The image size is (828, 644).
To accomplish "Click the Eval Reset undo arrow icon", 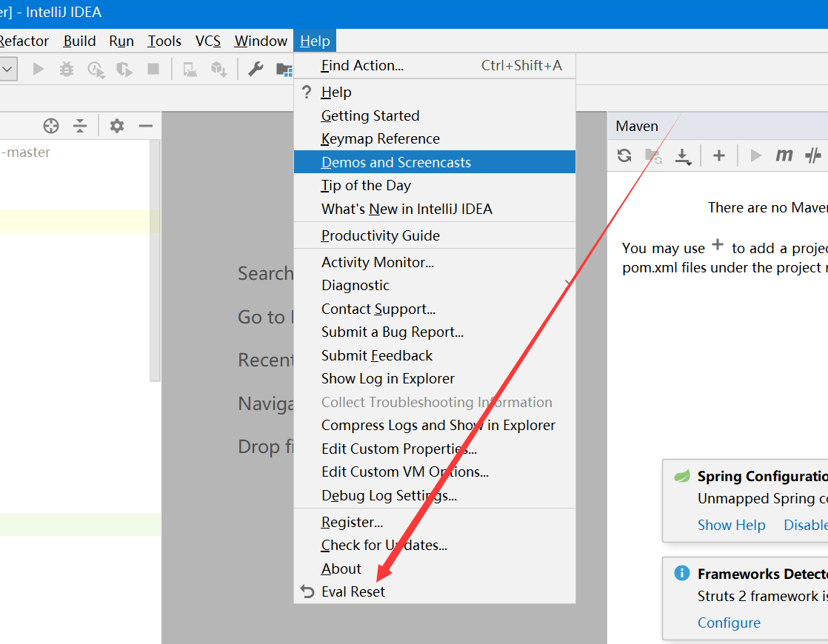I will pos(307,591).
